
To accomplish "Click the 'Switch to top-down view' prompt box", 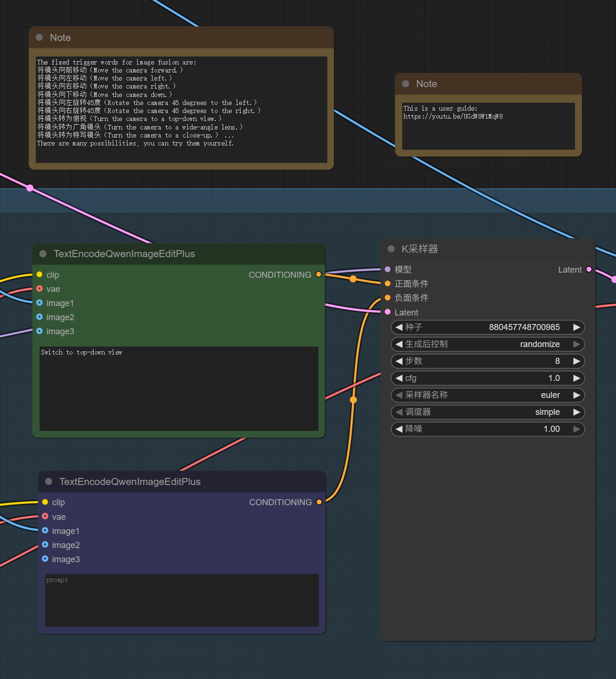I will [x=179, y=388].
